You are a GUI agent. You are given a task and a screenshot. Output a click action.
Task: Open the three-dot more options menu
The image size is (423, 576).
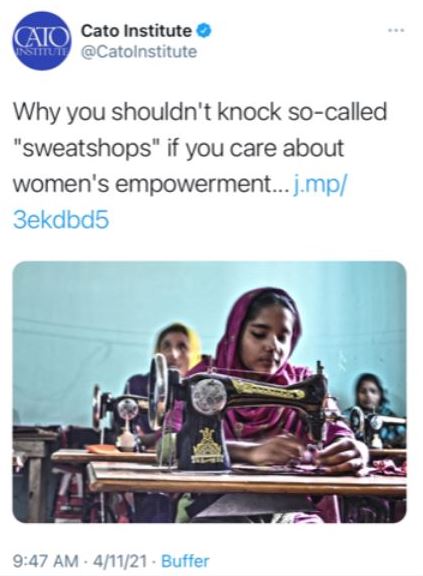(397, 30)
